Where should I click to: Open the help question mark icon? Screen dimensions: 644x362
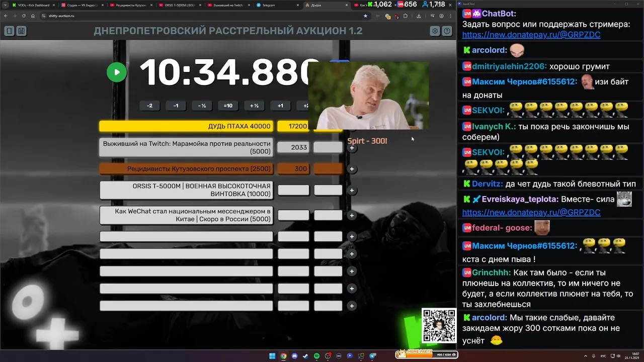pos(447,31)
